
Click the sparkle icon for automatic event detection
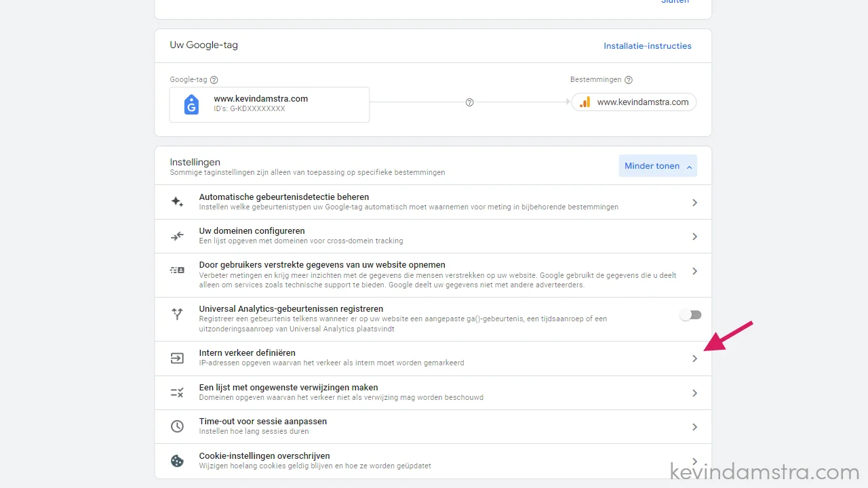177,202
